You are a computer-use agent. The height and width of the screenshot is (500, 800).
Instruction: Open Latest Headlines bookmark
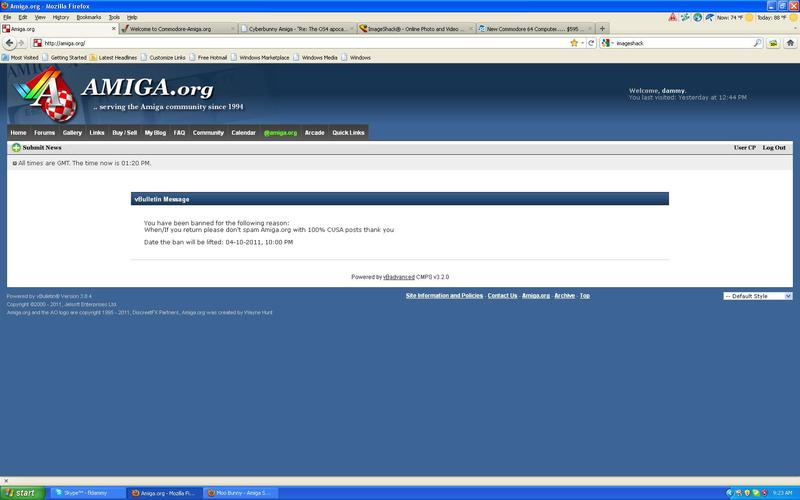[113, 58]
